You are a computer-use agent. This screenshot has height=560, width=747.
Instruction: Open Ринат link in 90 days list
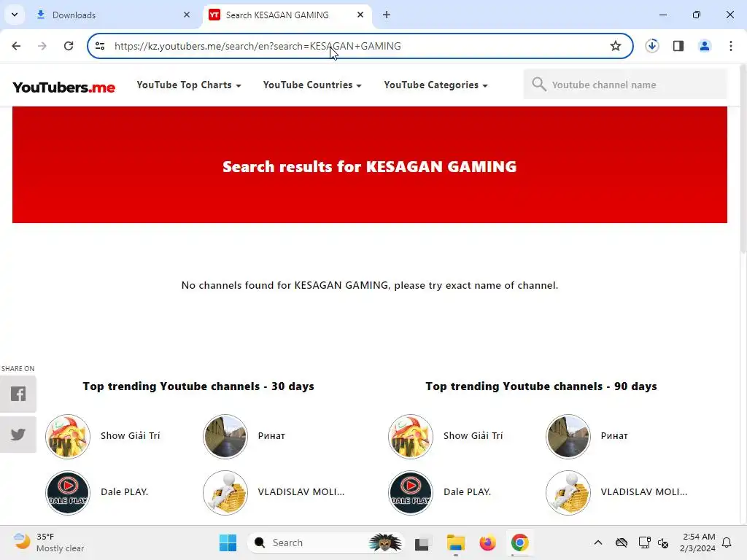[614, 436]
